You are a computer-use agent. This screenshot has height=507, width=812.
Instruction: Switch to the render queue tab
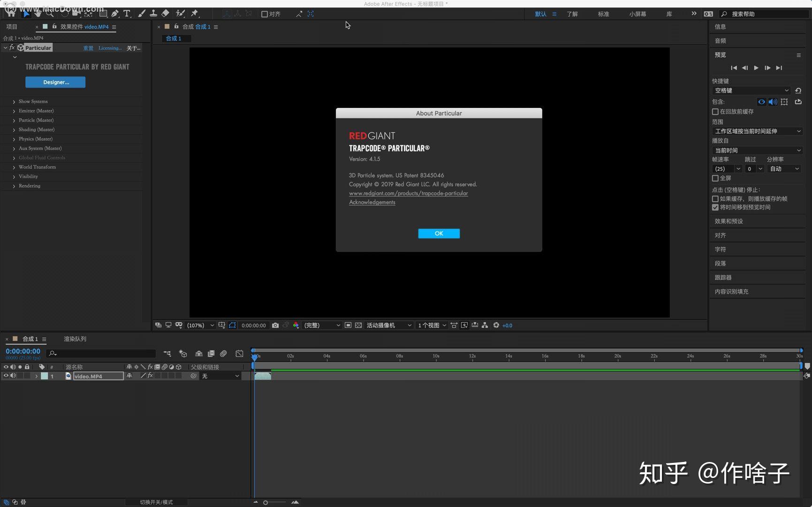[x=75, y=339]
